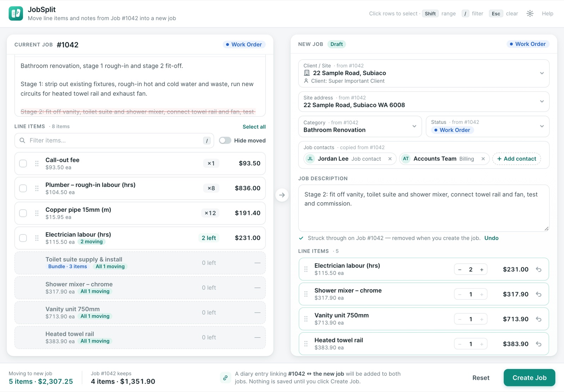
Task: Click the Draft status badge
Action: coord(336,44)
